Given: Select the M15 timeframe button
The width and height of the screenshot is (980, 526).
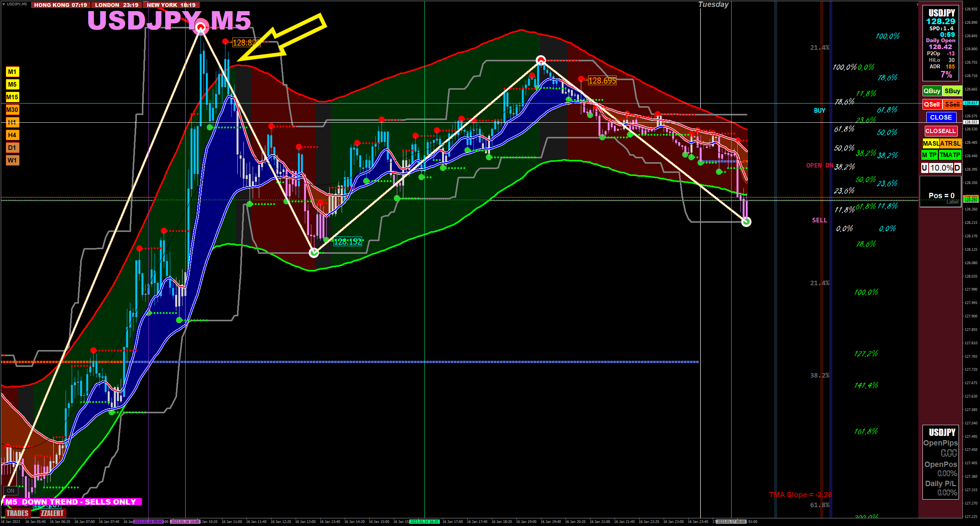Looking at the screenshot, I should pos(12,97).
